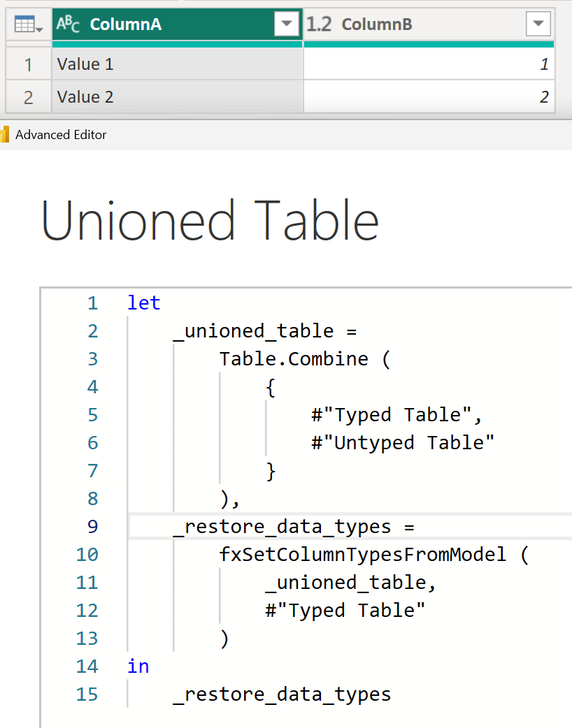Click line number 14 in the editor gutter
This screenshot has width=572, height=728.
click(87, 667)
